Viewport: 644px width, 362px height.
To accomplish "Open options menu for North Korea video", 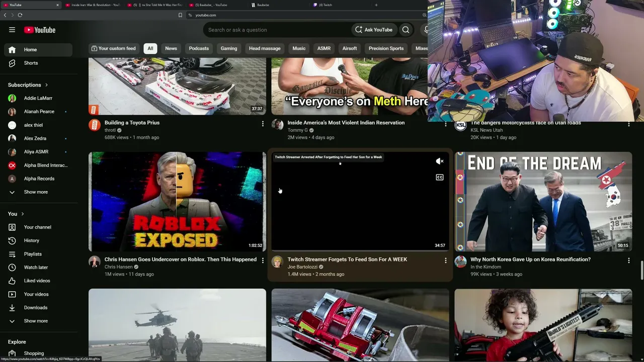I will tap(628, 260).
